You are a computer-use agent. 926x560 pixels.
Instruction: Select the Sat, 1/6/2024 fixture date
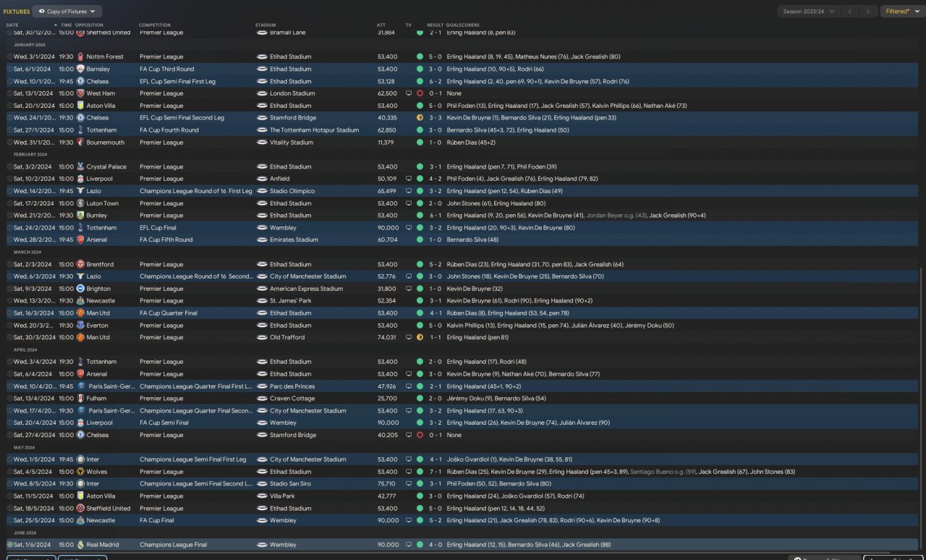point(33,545)
